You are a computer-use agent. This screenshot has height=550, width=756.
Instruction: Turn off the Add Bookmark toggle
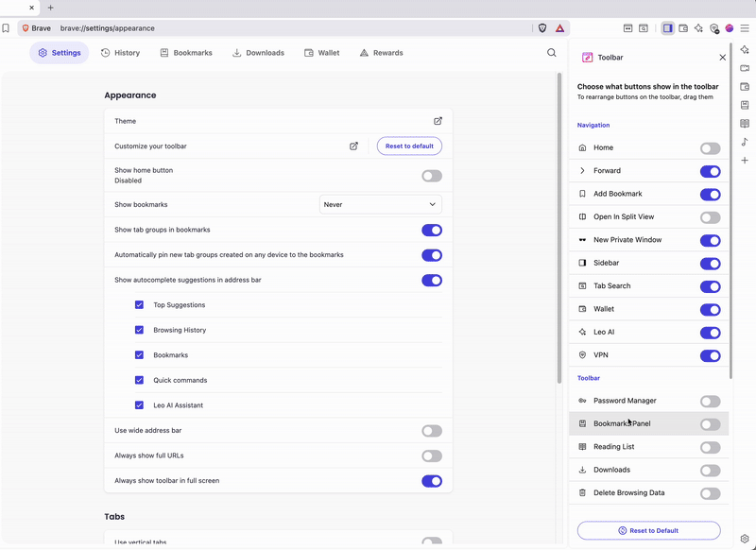[x=711, y=195]
